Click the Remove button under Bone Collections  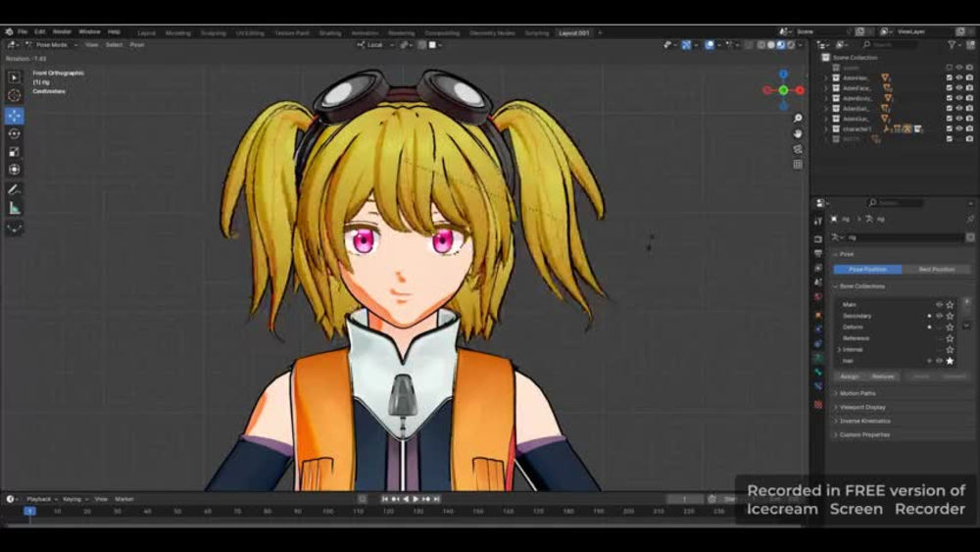[x=883, y=376]
